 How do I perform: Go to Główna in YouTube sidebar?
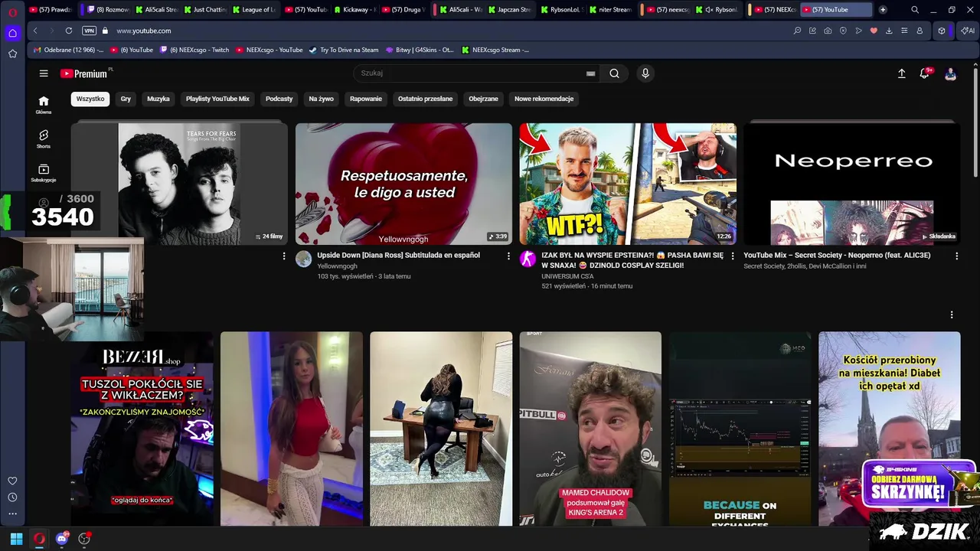click(44, 105)
